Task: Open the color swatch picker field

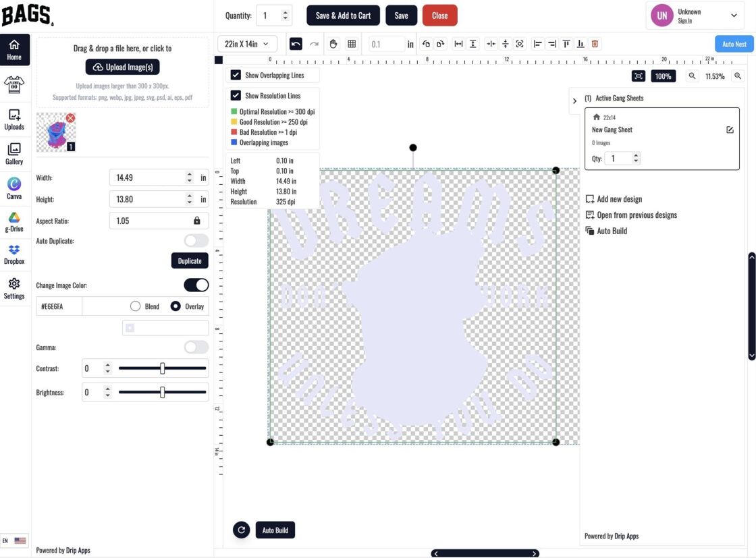Action: 165,328
